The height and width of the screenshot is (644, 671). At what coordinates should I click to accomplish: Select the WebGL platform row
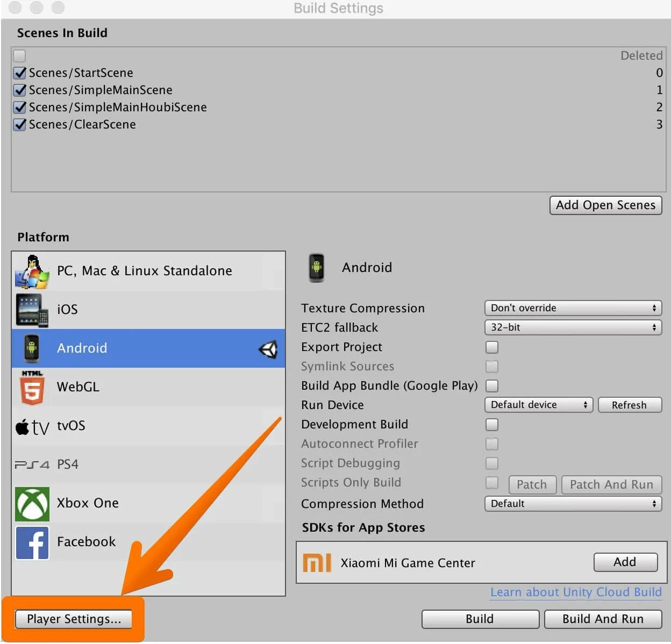(148, 387)
